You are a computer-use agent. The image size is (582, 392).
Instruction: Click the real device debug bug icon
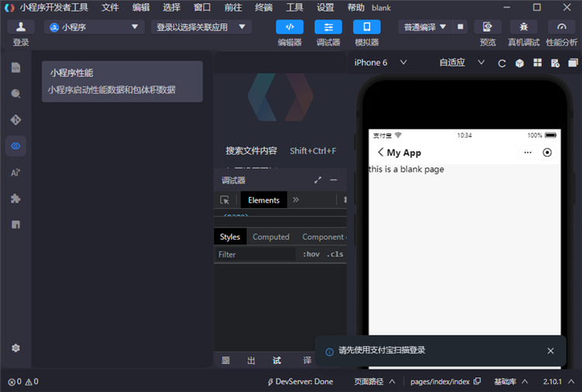524,27
